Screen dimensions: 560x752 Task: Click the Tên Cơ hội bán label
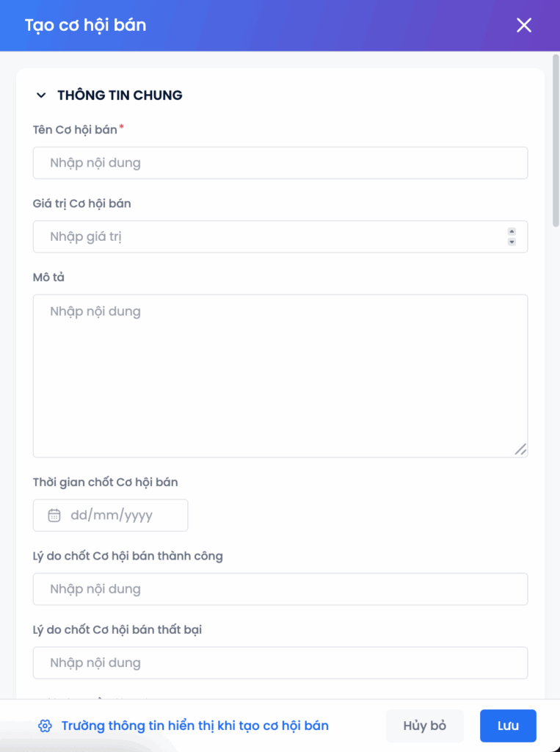pos(75,130)
